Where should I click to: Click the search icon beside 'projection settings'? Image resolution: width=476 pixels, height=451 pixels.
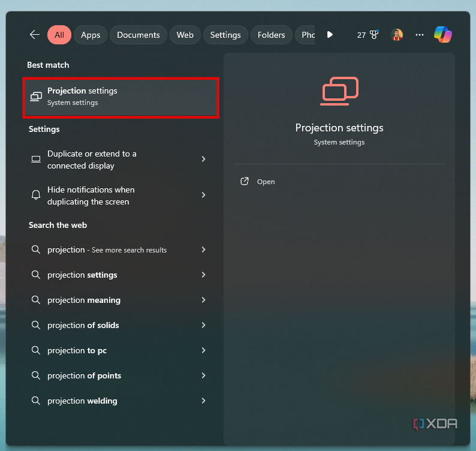[36, 275]
